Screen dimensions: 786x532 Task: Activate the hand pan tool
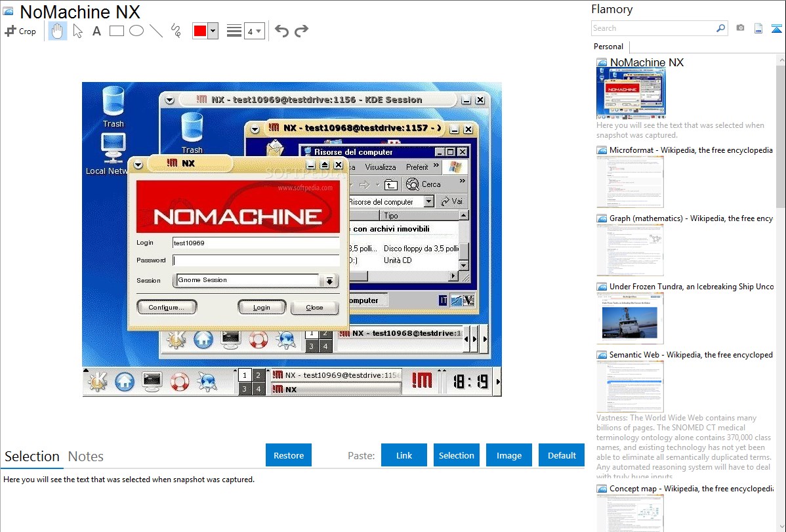tap(58, 31)
